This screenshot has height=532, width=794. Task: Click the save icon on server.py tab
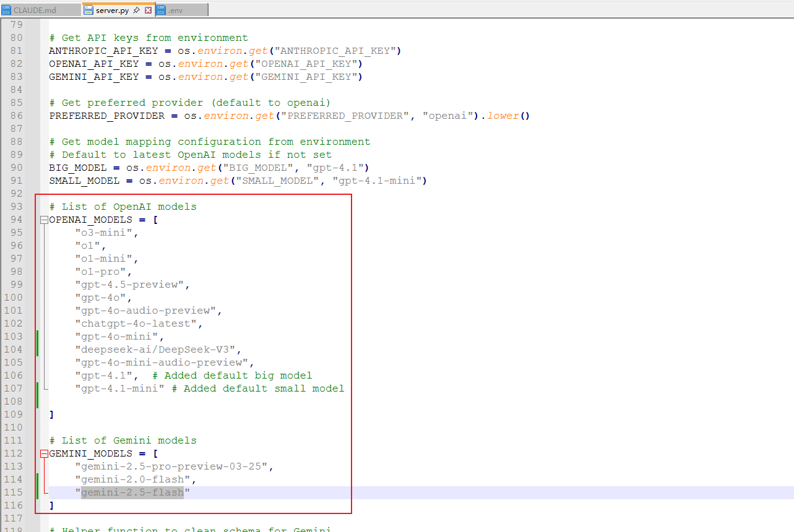(x=88, y=10)
